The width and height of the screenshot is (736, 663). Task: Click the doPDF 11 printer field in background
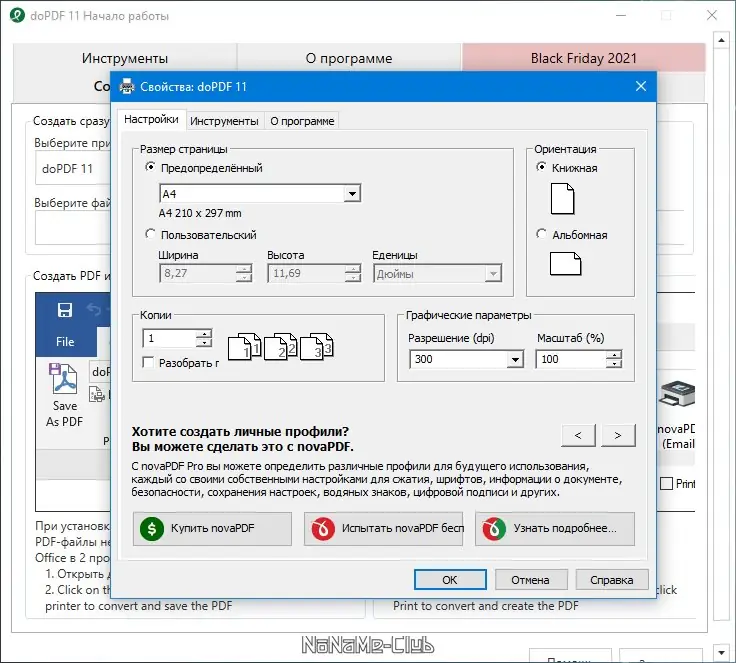pos(73,169)
